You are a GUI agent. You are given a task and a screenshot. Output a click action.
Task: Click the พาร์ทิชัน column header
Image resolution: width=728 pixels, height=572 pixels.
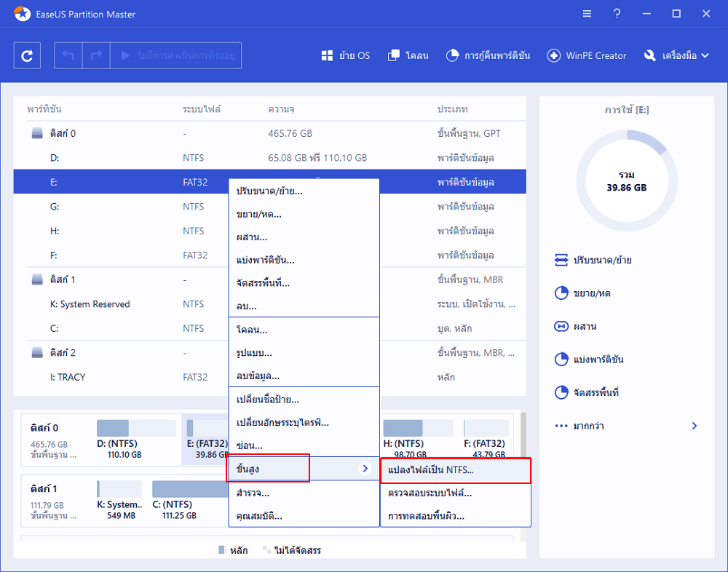point(44,109)
